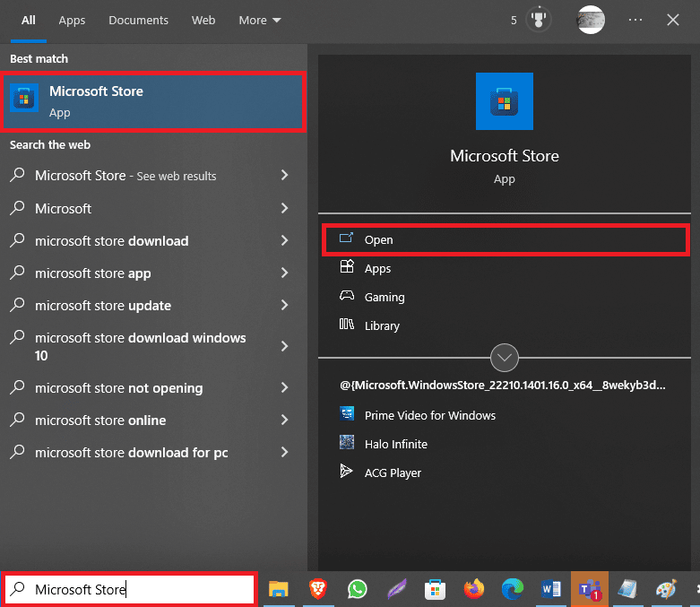Open Microsoft Edge from the taskbar

pos(513,589)
